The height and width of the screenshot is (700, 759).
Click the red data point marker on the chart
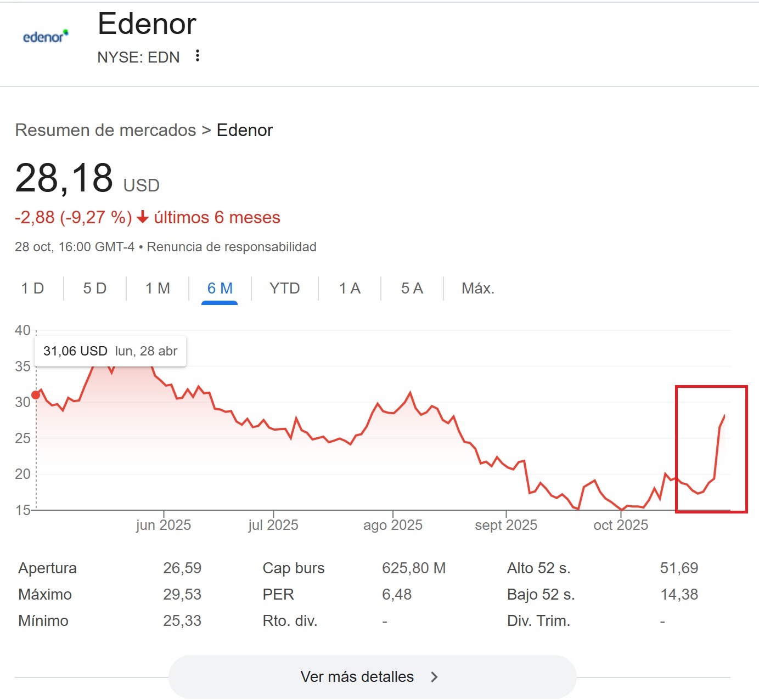pyautogui.click(x=35, y=394)
